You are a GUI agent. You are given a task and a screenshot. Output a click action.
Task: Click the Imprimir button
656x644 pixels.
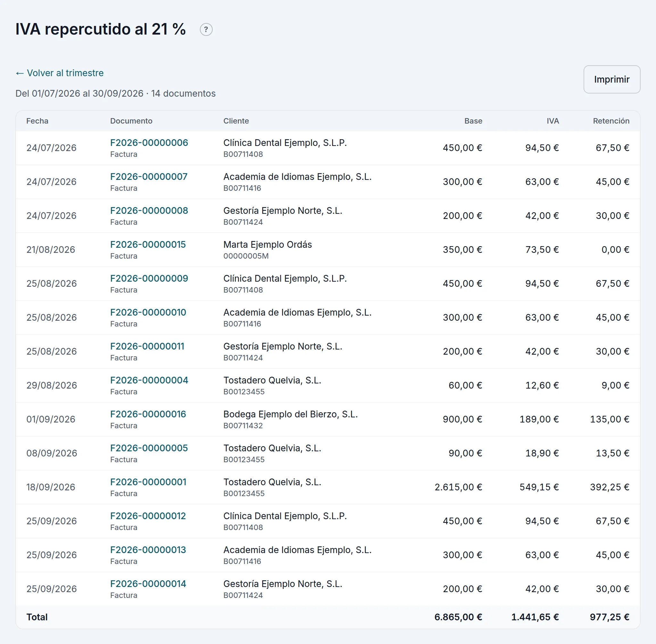612,79
